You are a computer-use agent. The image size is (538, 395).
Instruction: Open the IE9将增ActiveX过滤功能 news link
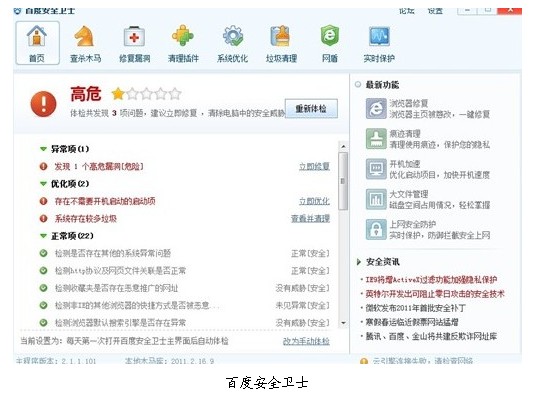point(431,280)
